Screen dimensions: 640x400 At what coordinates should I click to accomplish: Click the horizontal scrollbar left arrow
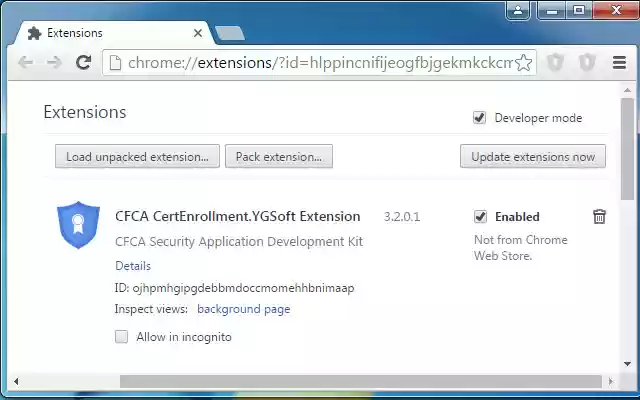click(16, 382)
